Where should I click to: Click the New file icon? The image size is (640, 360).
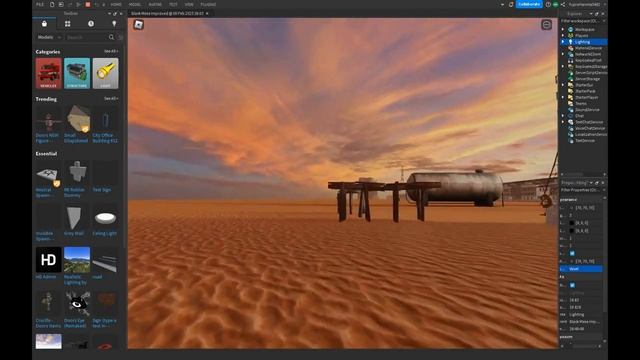tap(52, 4)
